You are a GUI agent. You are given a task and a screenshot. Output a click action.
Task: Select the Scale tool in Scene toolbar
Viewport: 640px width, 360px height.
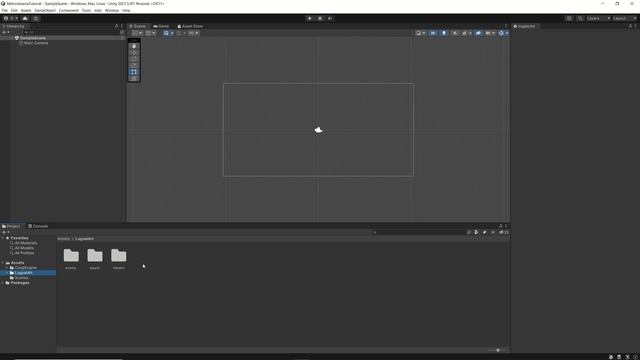(134, 66)
